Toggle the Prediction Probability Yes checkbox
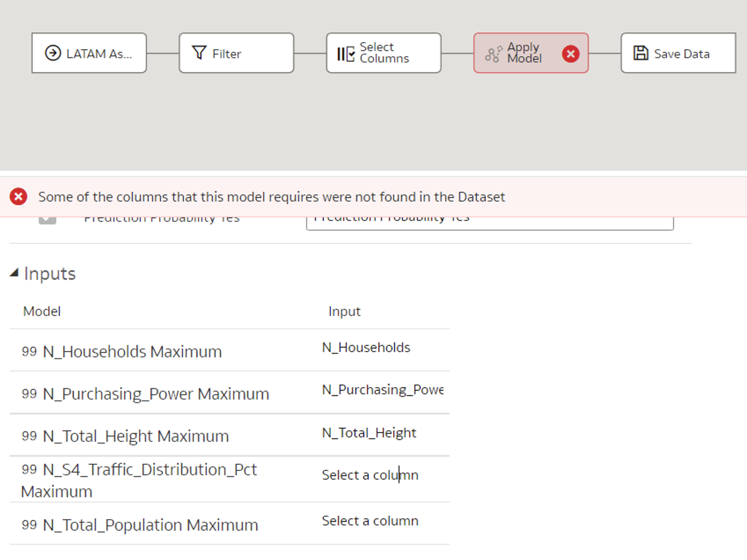 (48, 219)
